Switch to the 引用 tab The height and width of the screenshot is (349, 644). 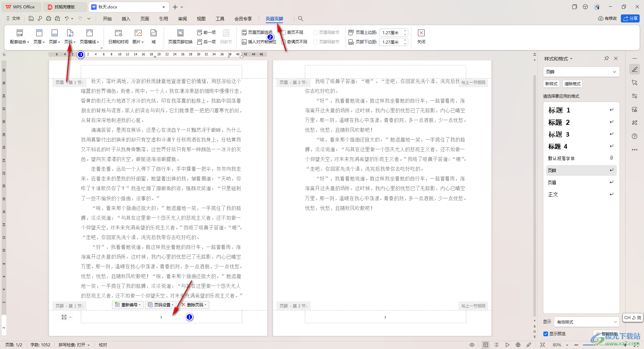[164, 19]
